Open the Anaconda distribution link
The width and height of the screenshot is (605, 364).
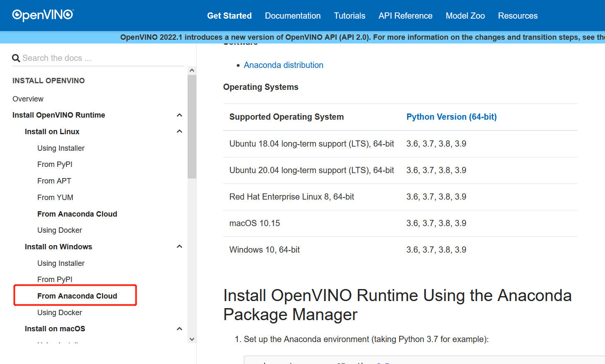point(283,65)
